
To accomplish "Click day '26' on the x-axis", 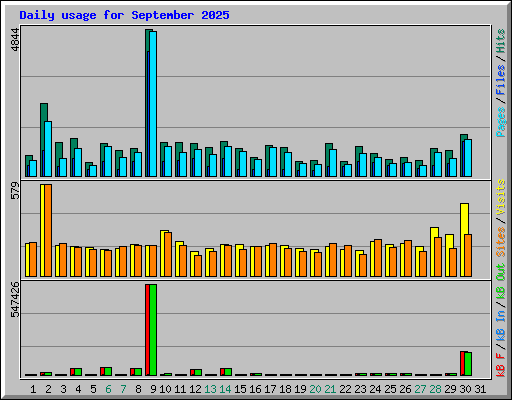I will pos(405,389).
